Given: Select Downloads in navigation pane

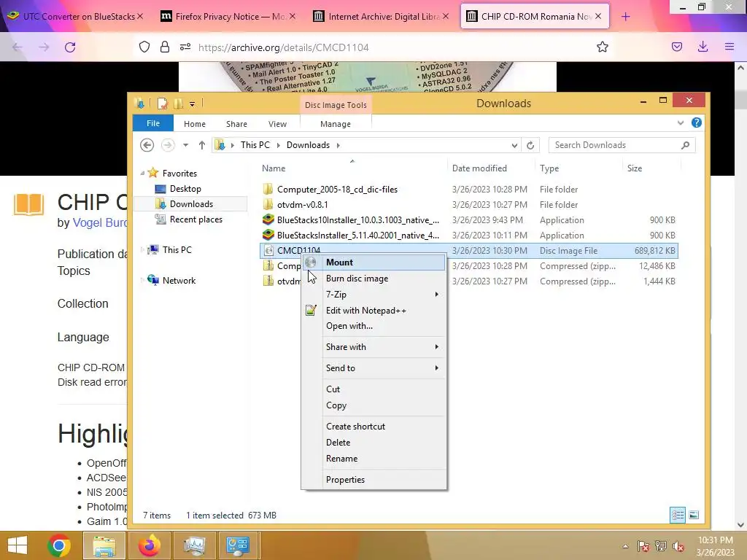Looking at the screenshot, I should [x=191, y=204].
